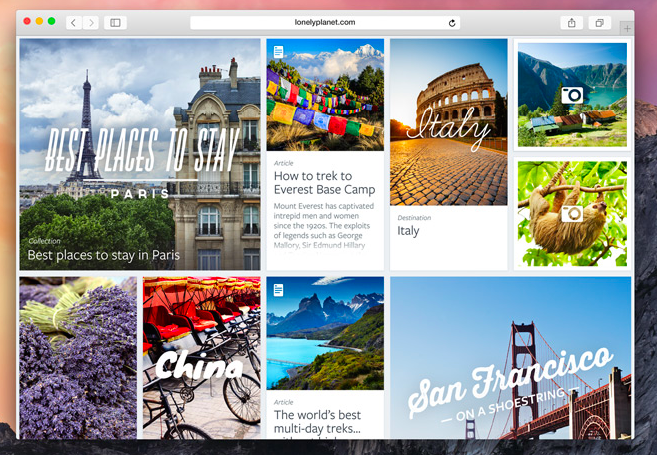This screenshot has height=455, width=657.
Task: Click the 'Article' label above Everest headline
Action: [284, 163]
